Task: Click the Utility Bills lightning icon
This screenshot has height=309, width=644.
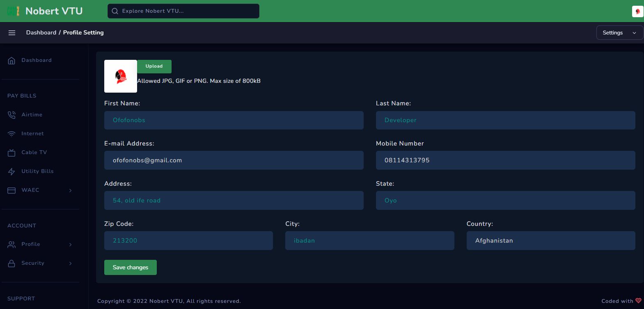Action: pyautogui.click(x=11, y=171)
